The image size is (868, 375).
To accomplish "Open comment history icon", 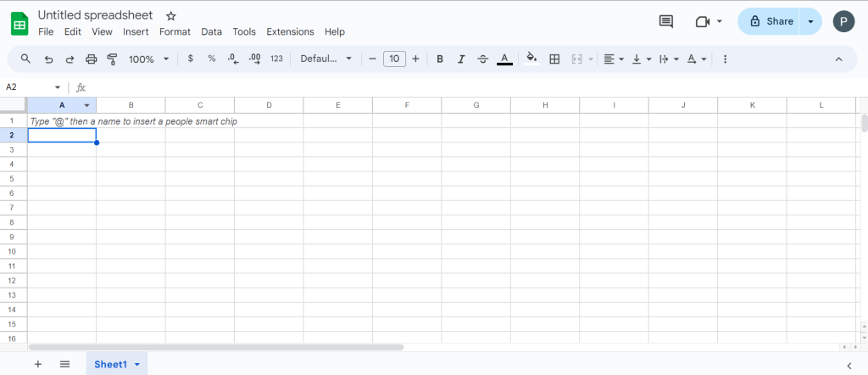I will point(666,21).
